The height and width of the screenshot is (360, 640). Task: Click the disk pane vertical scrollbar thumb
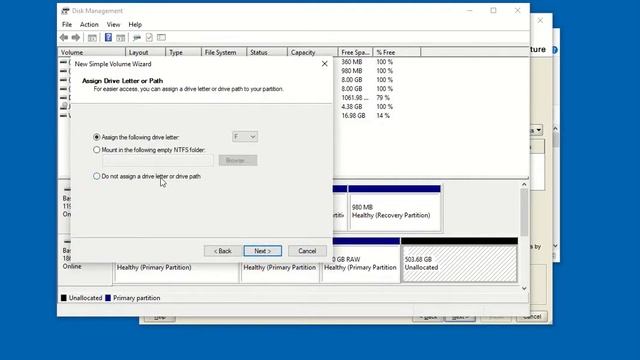click(524, 212)
